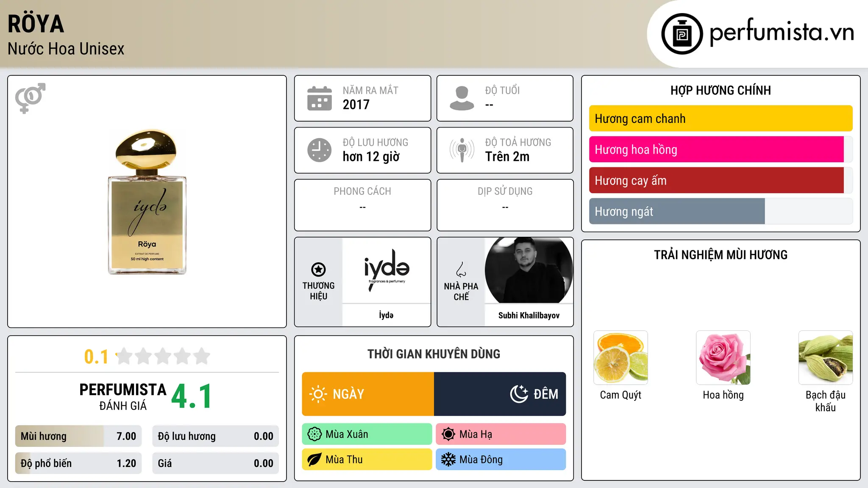
Task: Click the Trên 2m sillage value
Action: tap(507, 156)
